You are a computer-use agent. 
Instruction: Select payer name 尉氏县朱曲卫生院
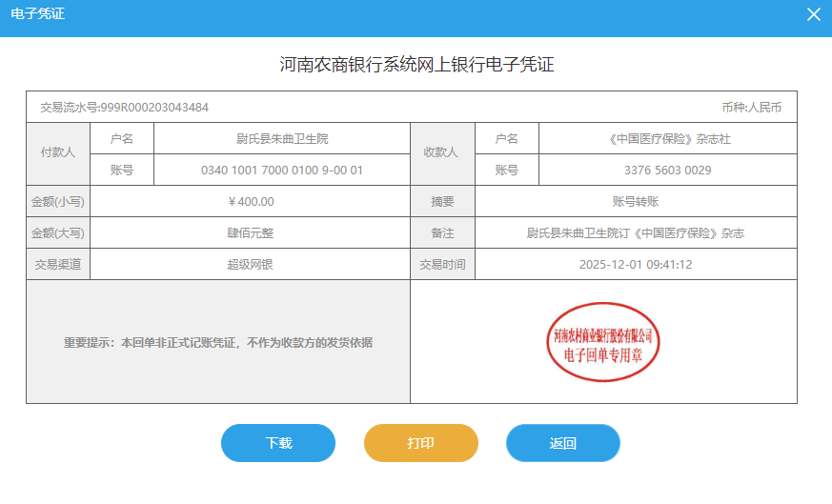281,139
